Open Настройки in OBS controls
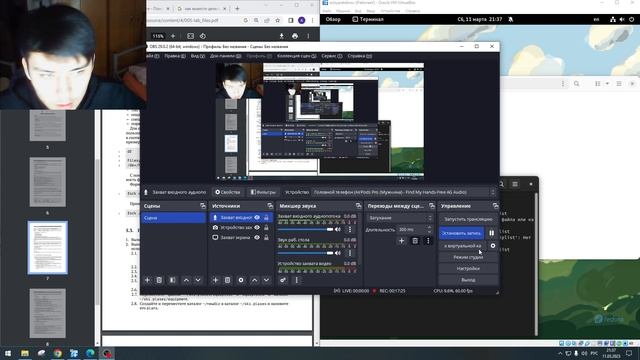640x360 pixels. click(x=468, y=269)
